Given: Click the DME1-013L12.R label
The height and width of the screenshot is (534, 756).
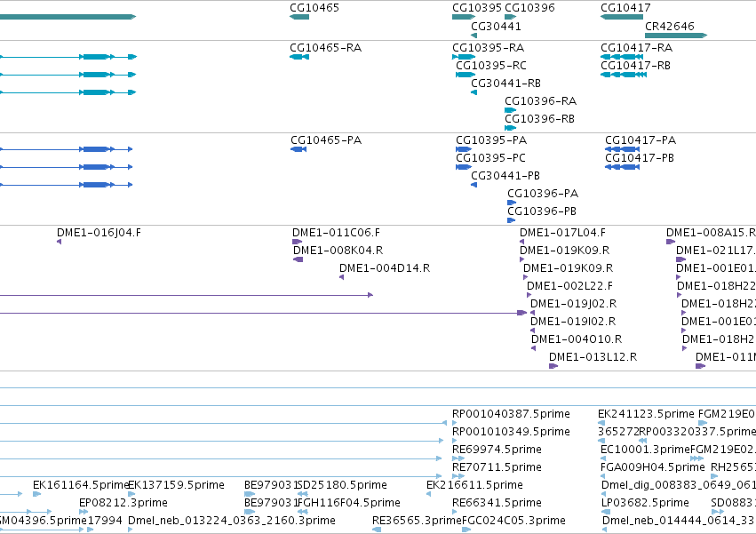Looking at the screenshot, I should [x=593, y=357].
